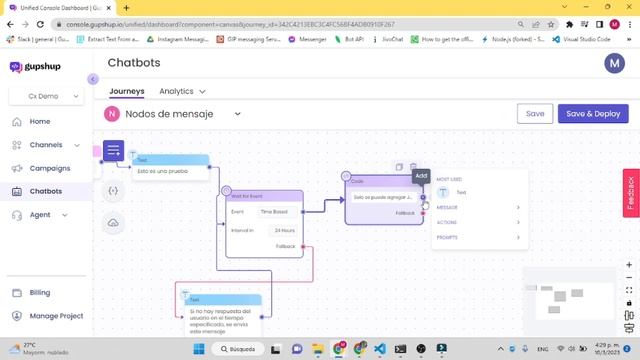
Task: Click the Code node output connector dot
Action: (x=423, y=198)
